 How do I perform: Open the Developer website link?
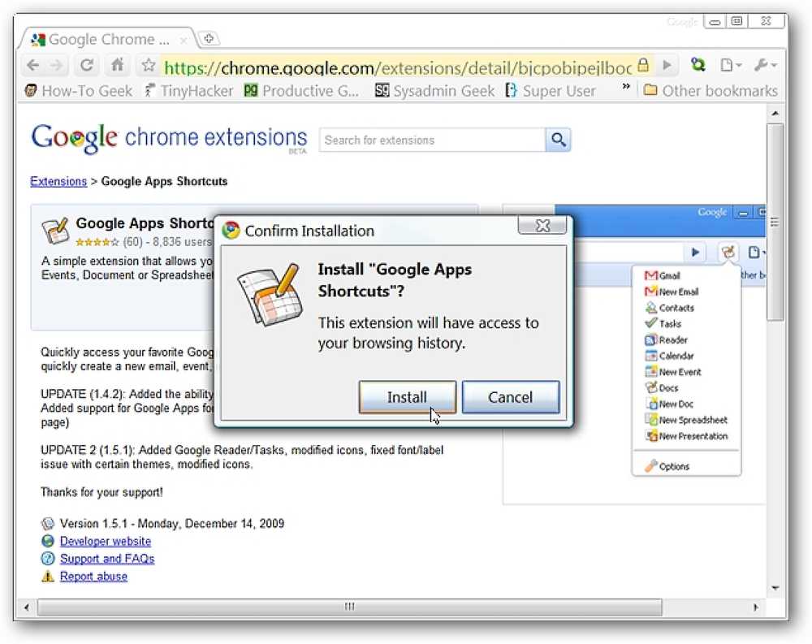106,542
